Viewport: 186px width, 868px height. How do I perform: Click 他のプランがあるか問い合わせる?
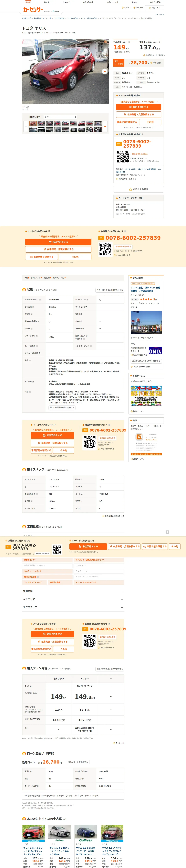tap(110, 669)
